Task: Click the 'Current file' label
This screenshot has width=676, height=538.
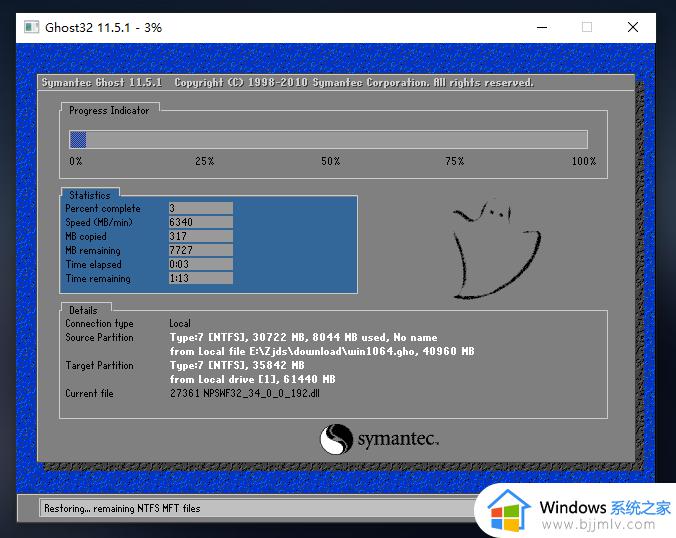Action: point(89,393)
